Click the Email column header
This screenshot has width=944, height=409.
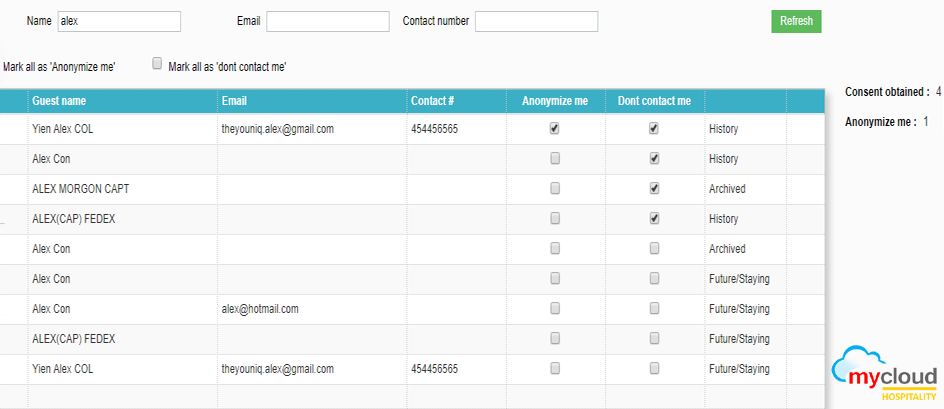coord(234,101)
